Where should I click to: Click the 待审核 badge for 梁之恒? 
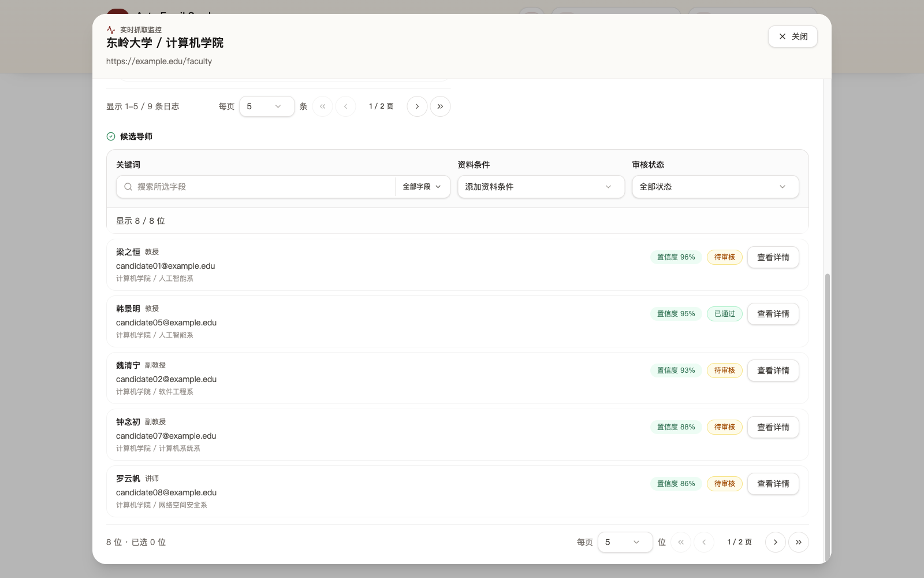tap(725, 257)
